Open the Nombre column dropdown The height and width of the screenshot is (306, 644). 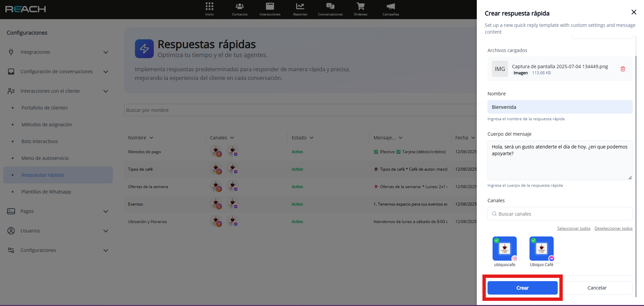coord(151,138)
